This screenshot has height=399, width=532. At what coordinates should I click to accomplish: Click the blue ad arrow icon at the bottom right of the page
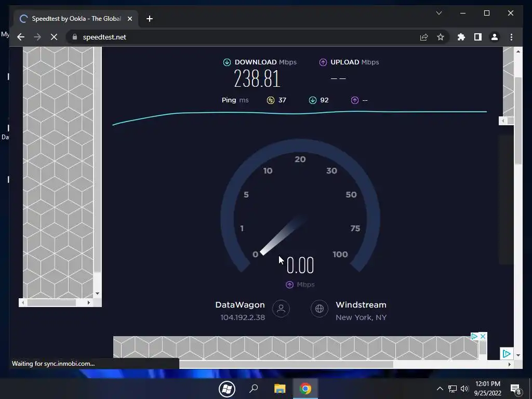point(506,353)
